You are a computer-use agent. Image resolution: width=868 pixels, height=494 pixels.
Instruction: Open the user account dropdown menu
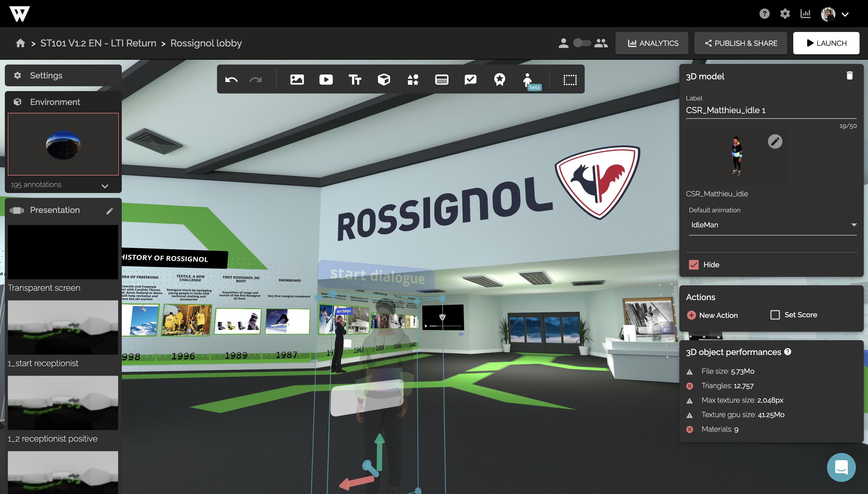click(x=844, y=14)
